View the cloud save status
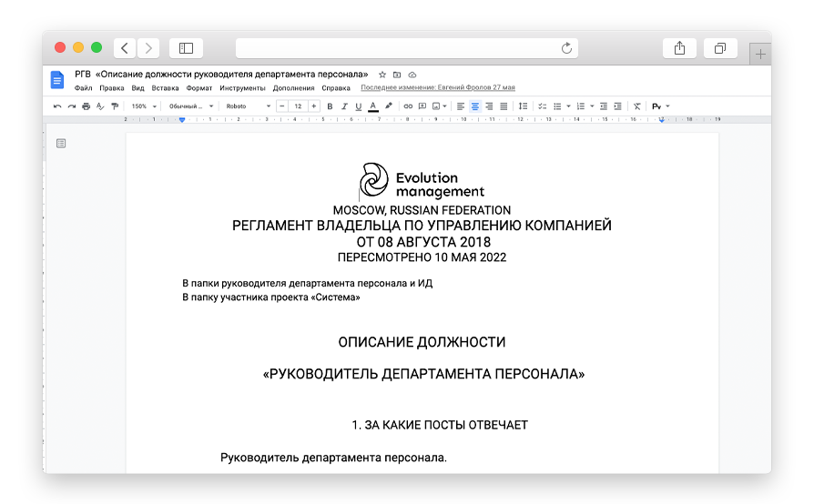The width and height of the screenshot is (814, 504). (412, 75)
